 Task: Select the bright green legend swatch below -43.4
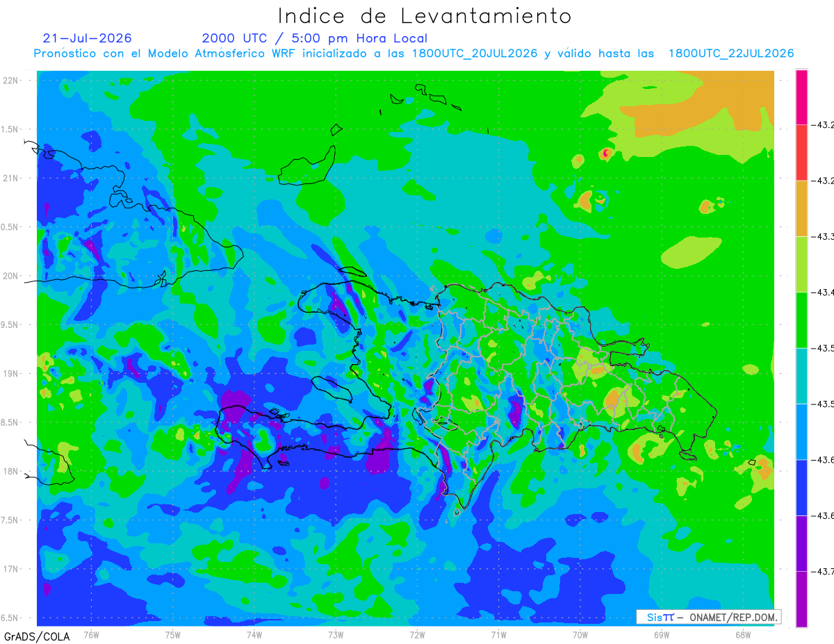click(801, 320)
